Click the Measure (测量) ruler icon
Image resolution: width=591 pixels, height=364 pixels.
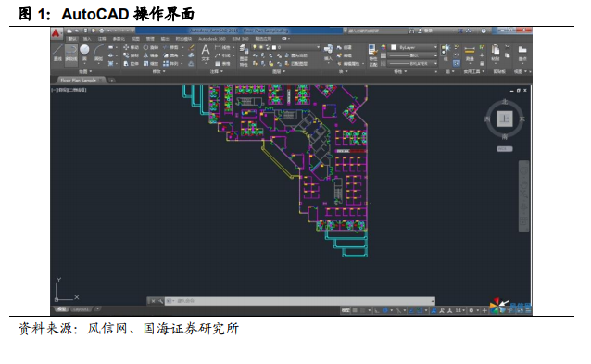tap(470, 53)
